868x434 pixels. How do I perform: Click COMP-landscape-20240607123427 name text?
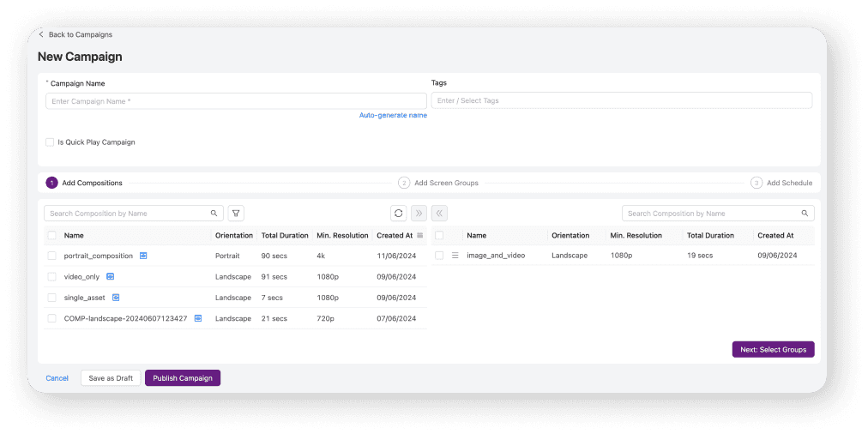[126, 318]
